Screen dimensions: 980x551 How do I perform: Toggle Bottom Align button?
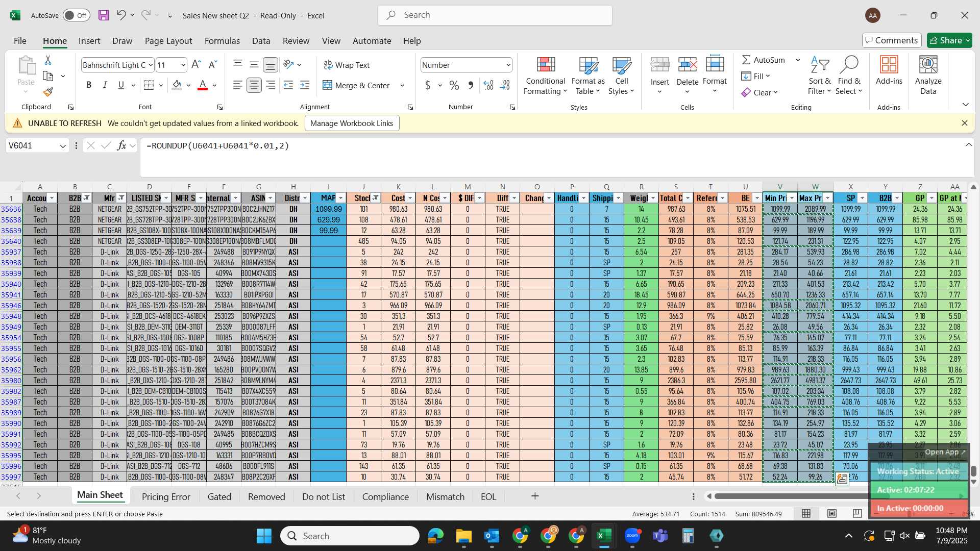pos(270,65)
